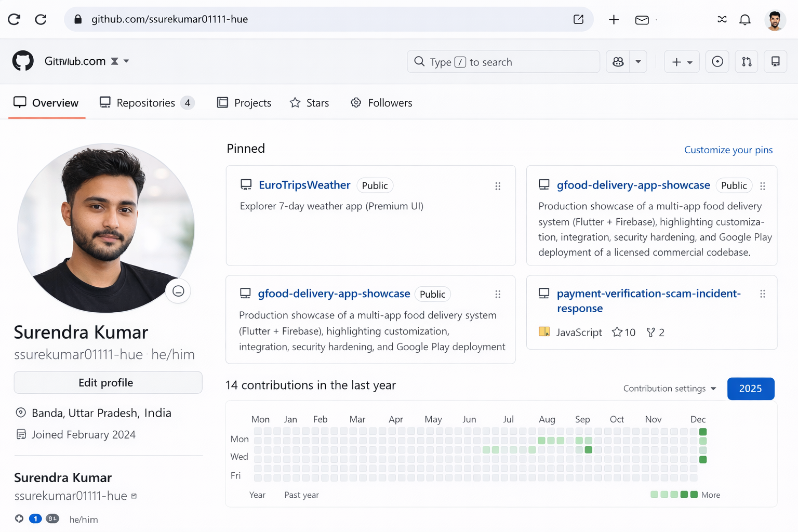Click the Edit profile button
Screen dimensions: 798x532
[x=108, y=382]
